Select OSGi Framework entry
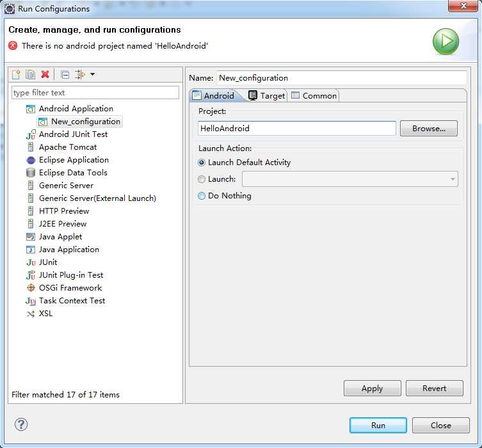482x448 pixels. click(x=70, y=288)
